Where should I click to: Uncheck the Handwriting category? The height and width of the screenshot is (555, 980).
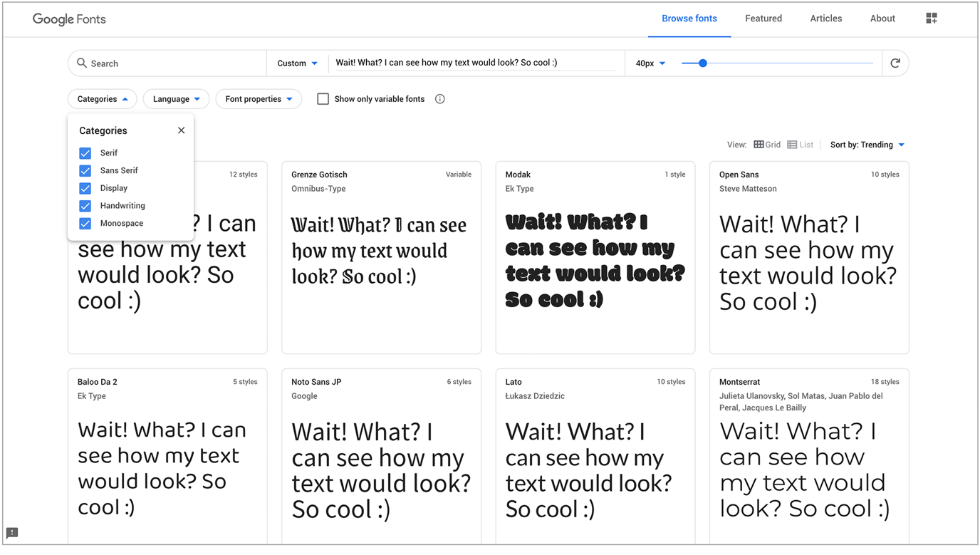tap(85, 206)
